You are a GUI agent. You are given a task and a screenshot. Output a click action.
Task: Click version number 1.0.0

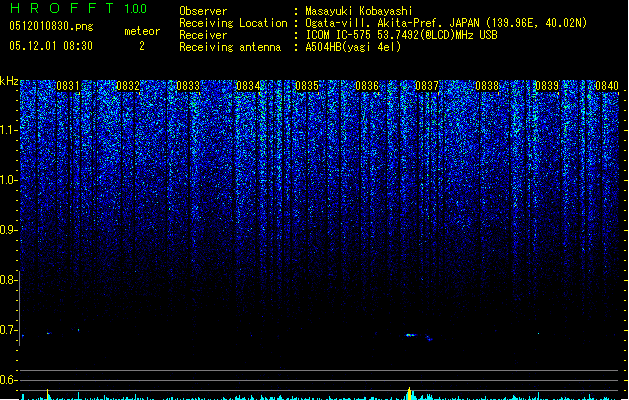coord(136,9)
